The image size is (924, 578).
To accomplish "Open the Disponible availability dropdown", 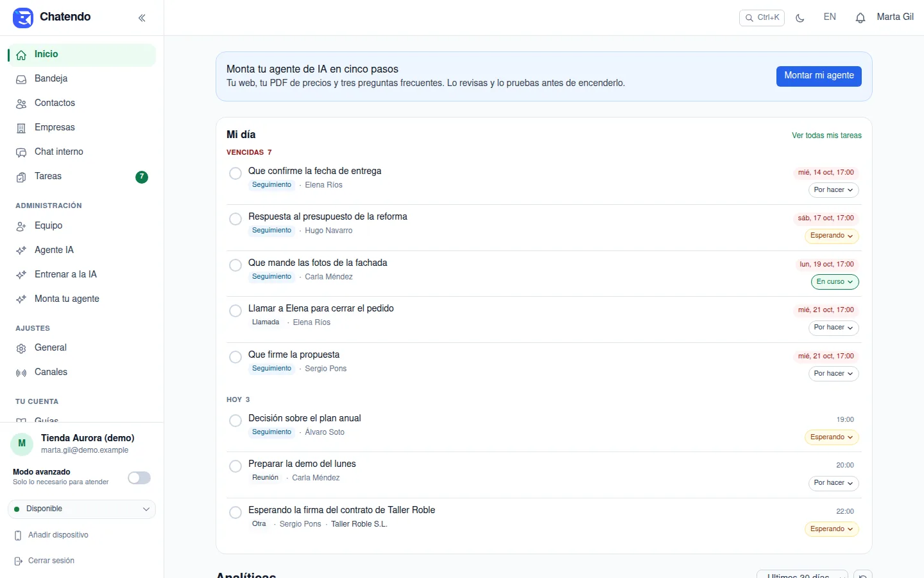I will pyautogui.click(x=82, y=509).
